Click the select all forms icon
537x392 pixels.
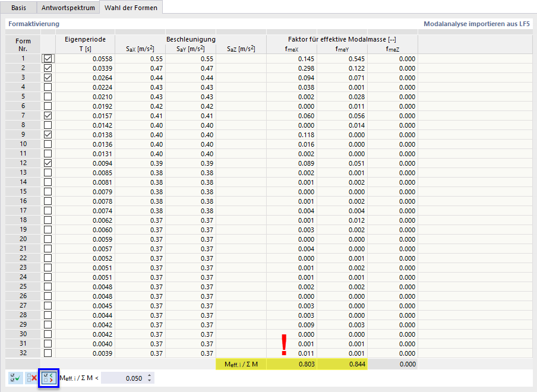pyautogui.click(x=15, y=378)
